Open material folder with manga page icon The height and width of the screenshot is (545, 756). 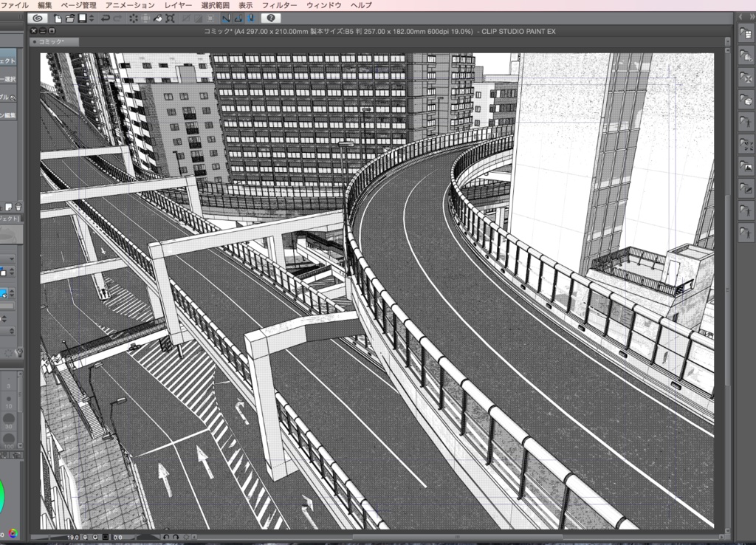tap(746, 56)
